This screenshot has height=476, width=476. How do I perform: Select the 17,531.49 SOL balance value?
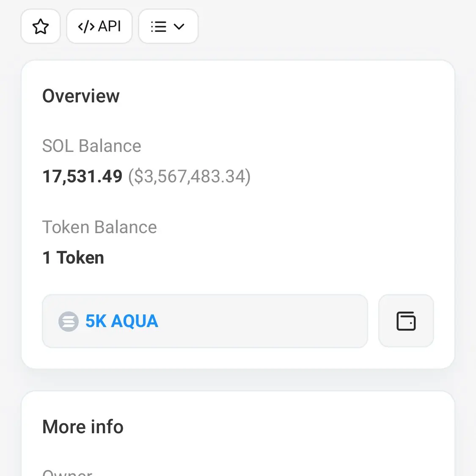[x=82, y=176]
